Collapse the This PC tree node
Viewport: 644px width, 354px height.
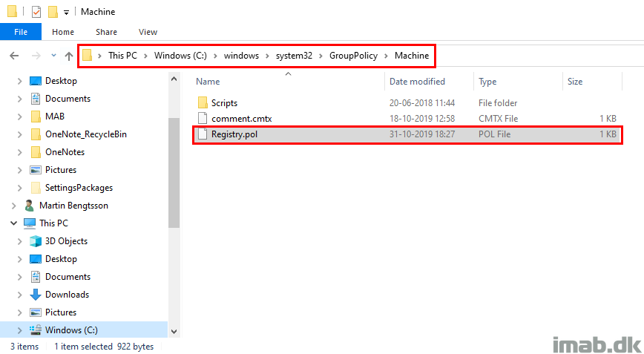click(x=14, y=223)
